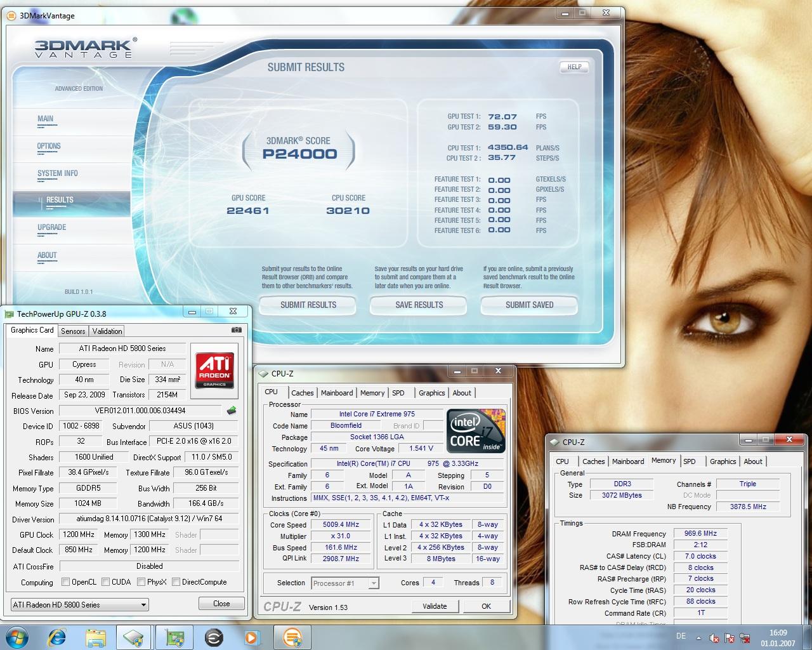812x650 pixels.
Task: Click the GPU-Z screenshot camera icon
Action: [x=236, y=330]
